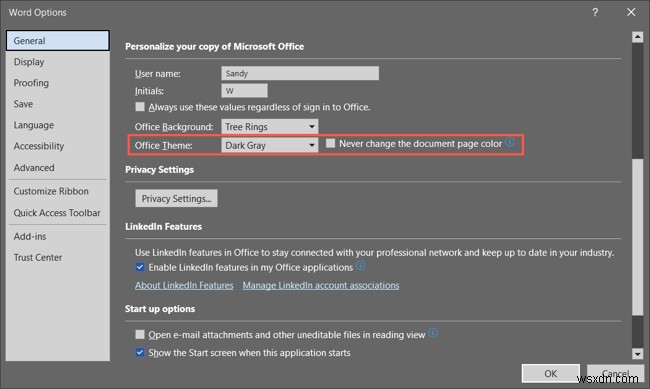Viewport: 650px width, 389px height.
Task: Click the Initials input field
Action: click(x=244, y=90)
